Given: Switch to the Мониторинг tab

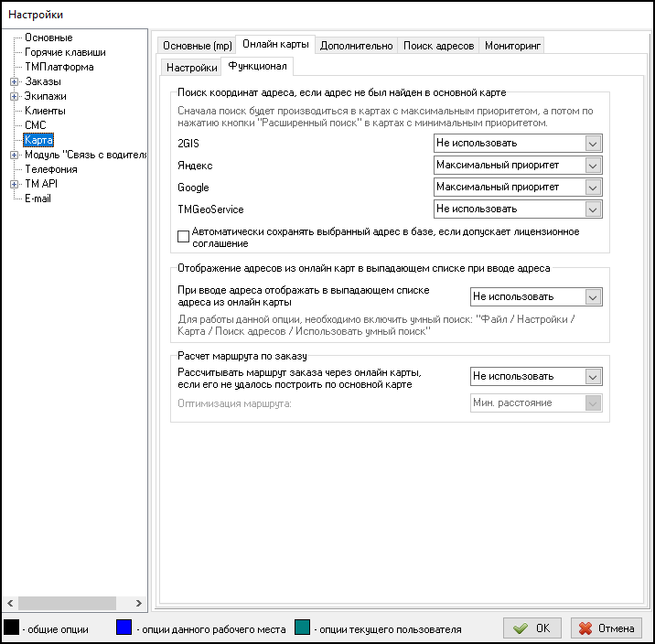Looking at the screenshot, I should click(x=512, y=46).
